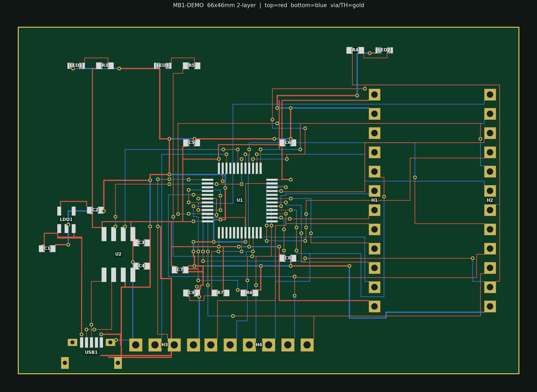Select capacitor C1 label
537x392 pixels.
click(47, 248)
